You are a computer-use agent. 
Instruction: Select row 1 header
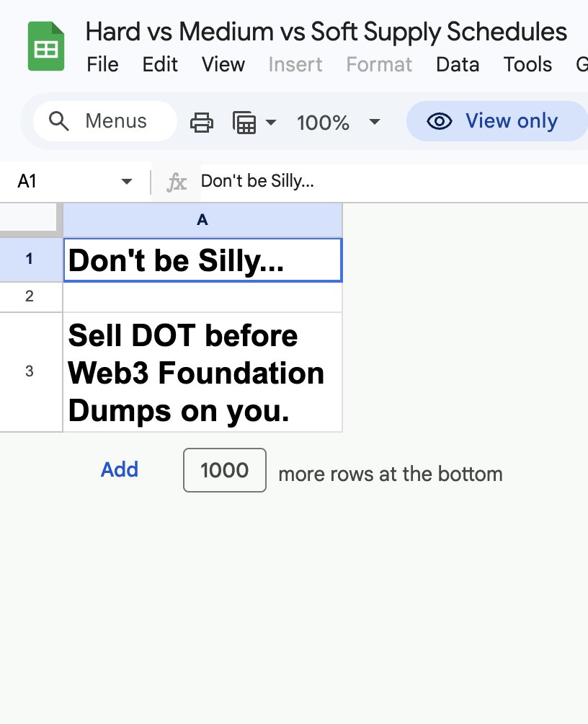click(30, 259)
